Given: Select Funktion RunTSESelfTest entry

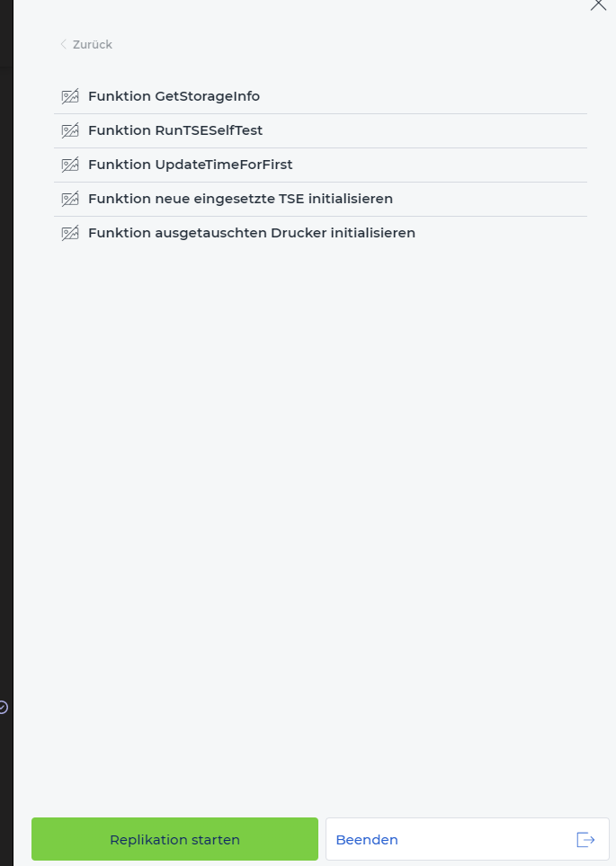Looking at the screenshot, I should 320,131.
